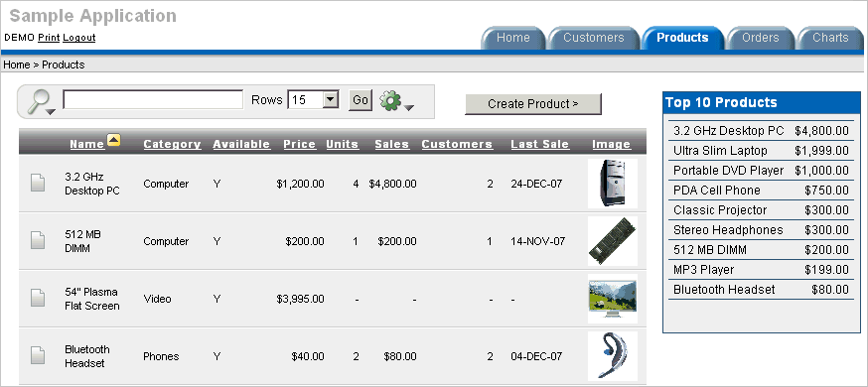868x387 pixels.
Task: Sort by the Category column header
Action: 172,144
